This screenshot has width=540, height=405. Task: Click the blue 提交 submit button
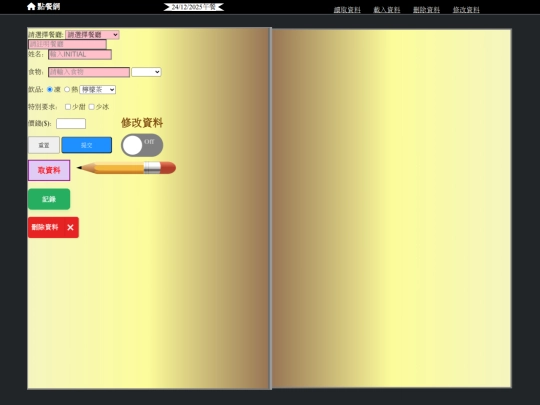tap(86, 145)
